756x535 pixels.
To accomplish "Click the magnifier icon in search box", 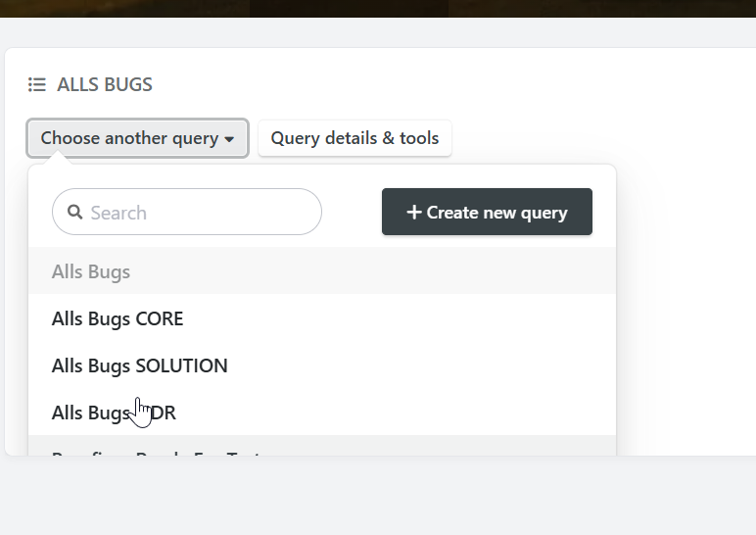I will [74, 212].
